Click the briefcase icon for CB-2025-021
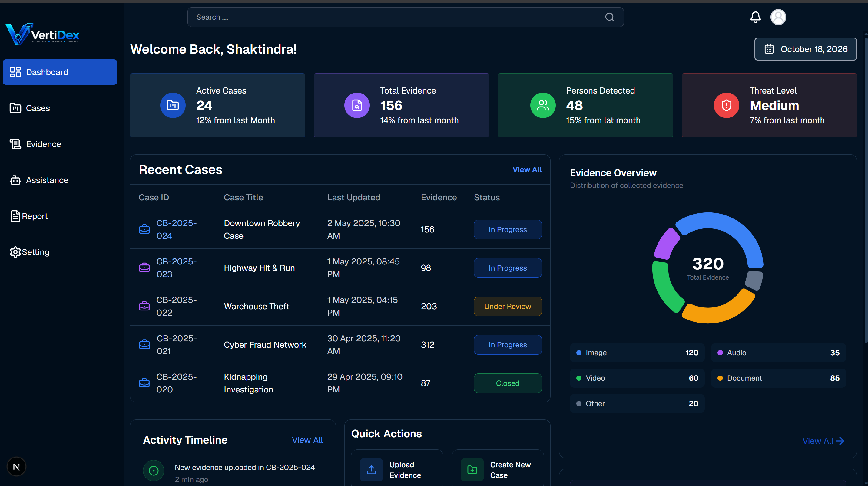This screenshot has width=868, height=486. 144,345
